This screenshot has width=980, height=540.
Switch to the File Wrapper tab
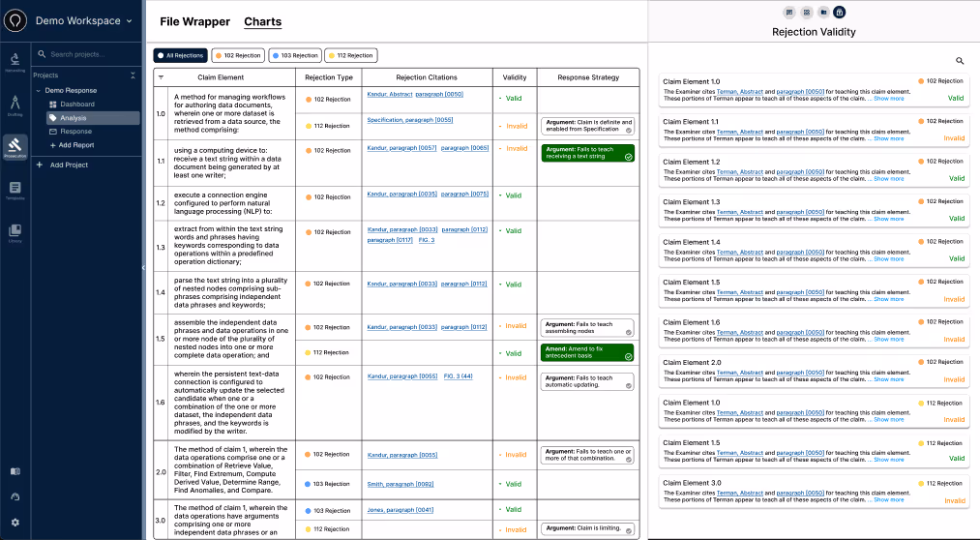tap(195, 21)
